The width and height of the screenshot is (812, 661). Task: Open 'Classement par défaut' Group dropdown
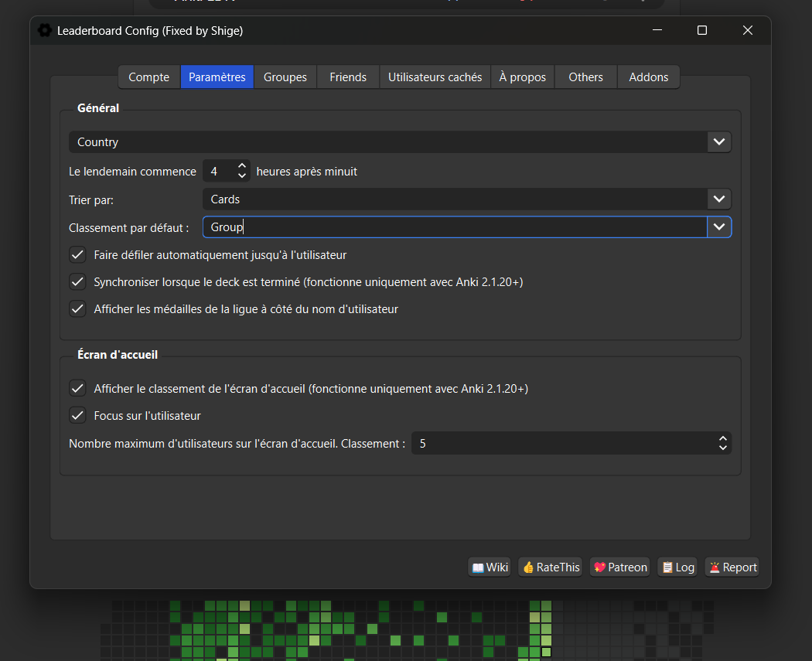pyautogui.click(x=719, y=227)
